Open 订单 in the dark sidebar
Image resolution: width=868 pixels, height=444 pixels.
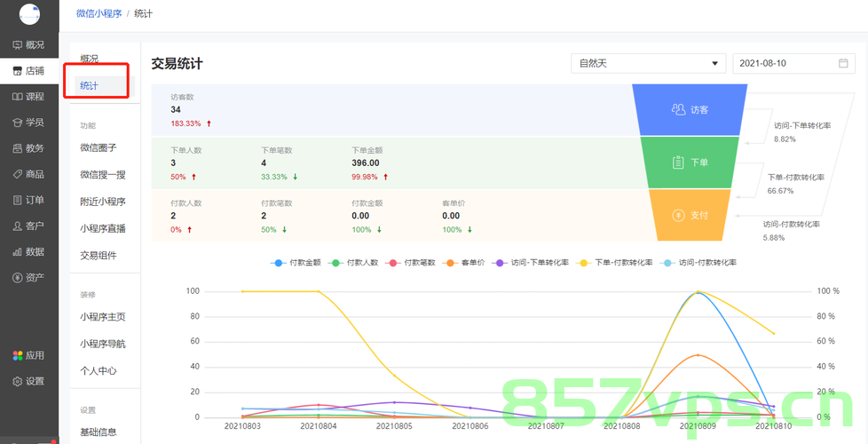[28, 200]
